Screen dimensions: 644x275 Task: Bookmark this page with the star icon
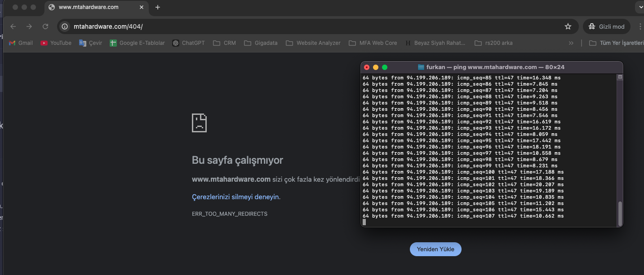[x=568, y=26]
